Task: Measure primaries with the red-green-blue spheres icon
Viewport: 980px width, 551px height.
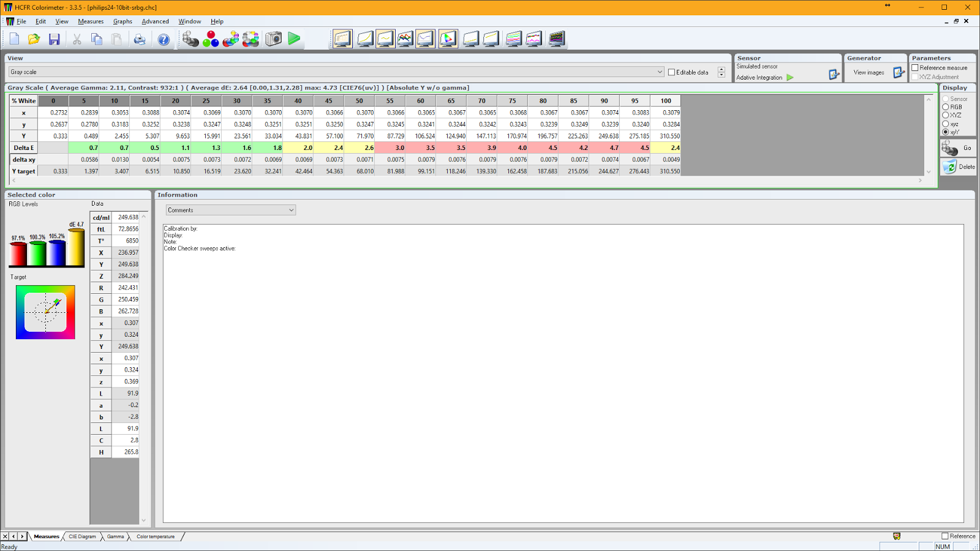Action: [x=211, y=39]
